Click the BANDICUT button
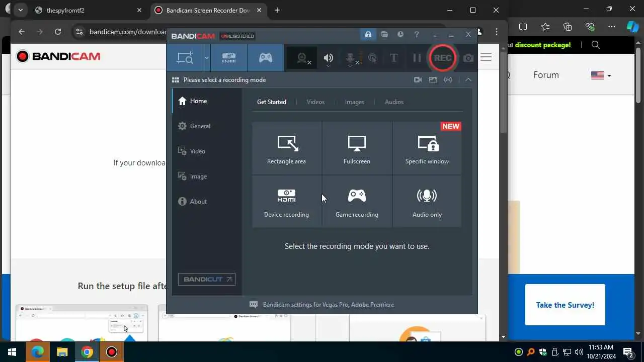 207,280
